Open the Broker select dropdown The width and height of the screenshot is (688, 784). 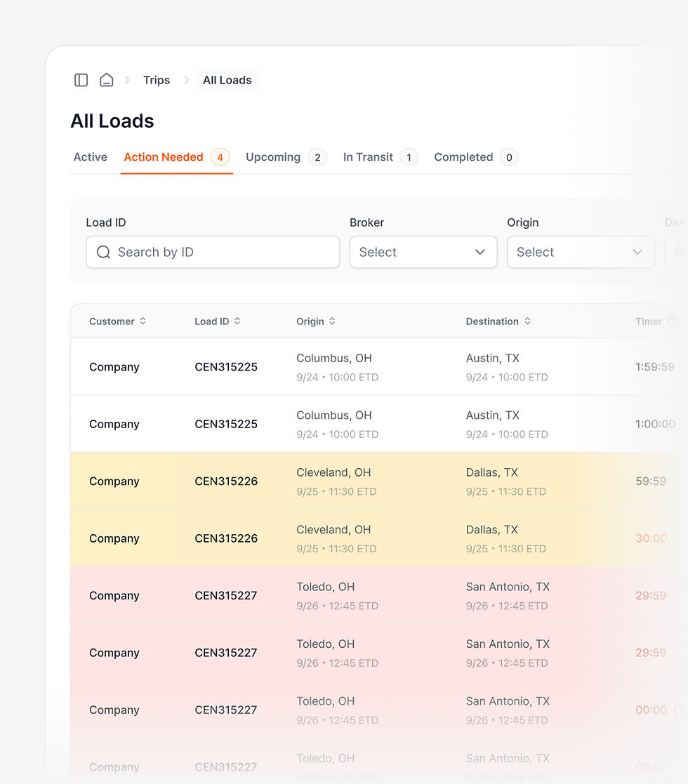(x=423, y=252)
